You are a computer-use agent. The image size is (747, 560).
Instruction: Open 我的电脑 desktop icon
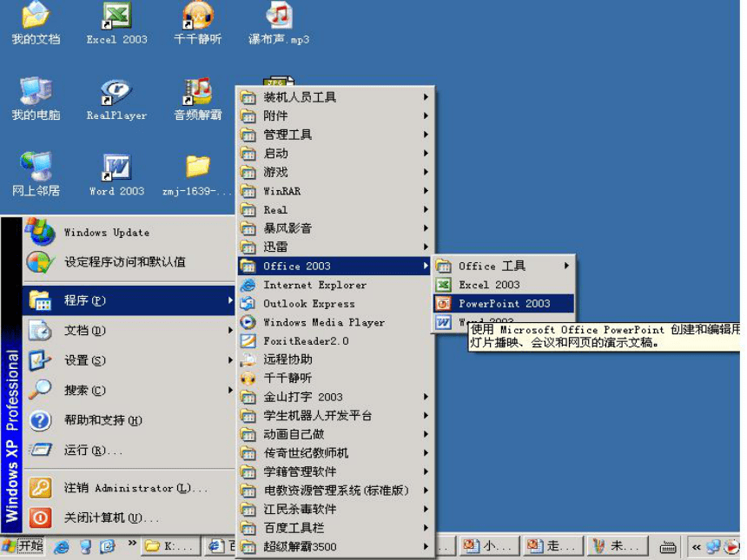click(x=36, y=98)
